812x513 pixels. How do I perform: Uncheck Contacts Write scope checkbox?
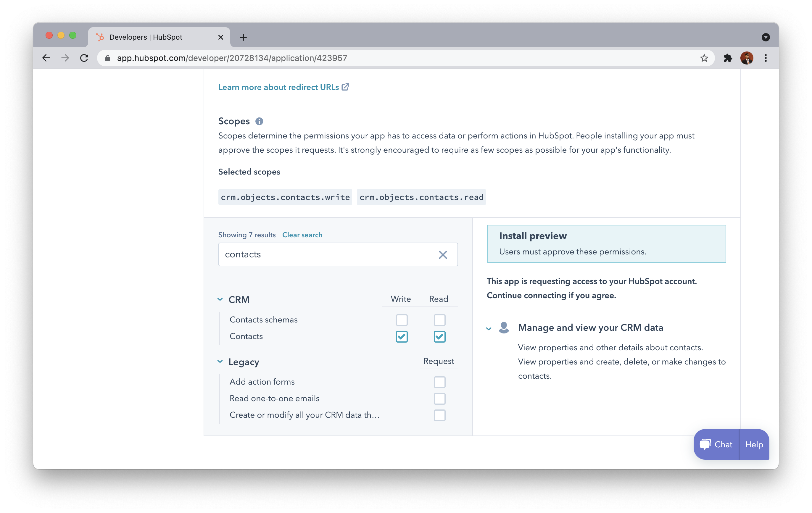click(402, 336)
